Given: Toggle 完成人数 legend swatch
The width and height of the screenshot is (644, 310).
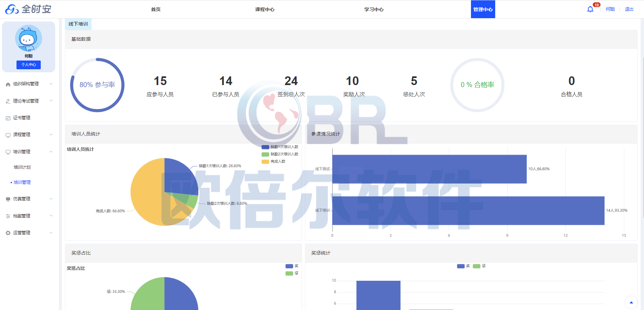Looking at the screenshot, I should 265,162.
